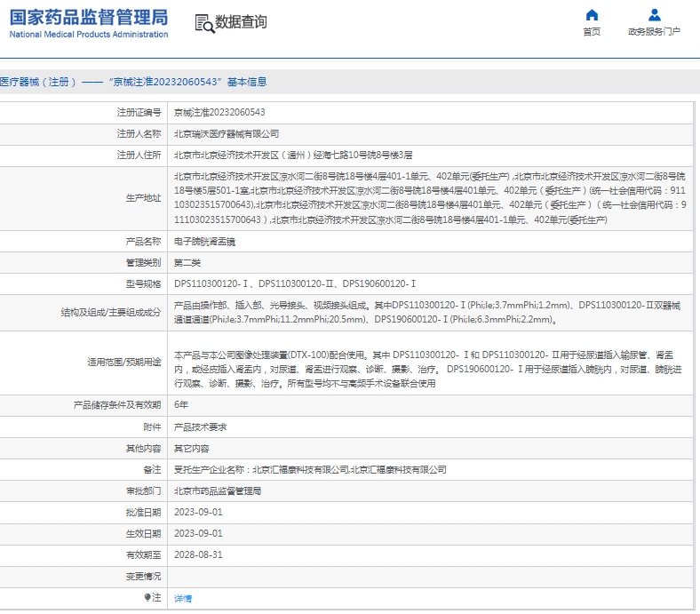Click the 首页 home icon
700x614 pixels.
(592, 15)
